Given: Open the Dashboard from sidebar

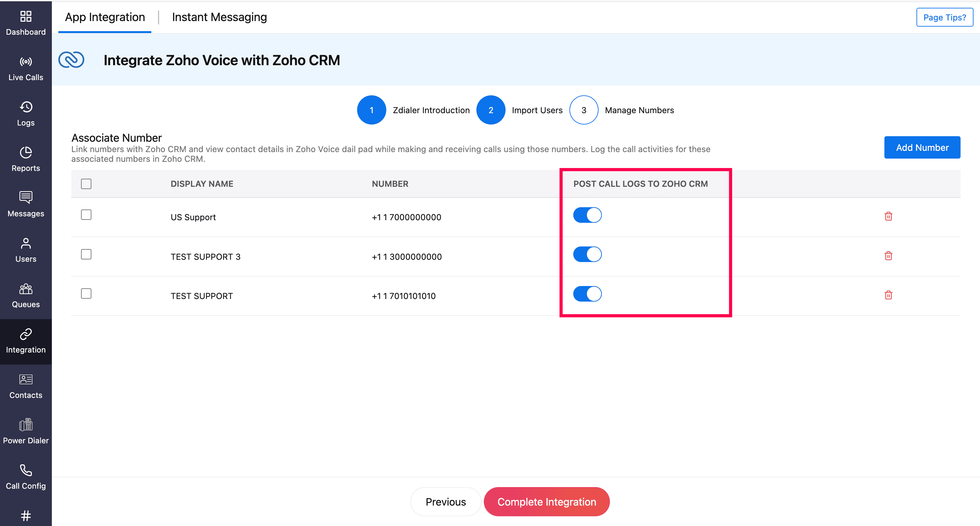Looking at the screenshot, I should [26, 23].
